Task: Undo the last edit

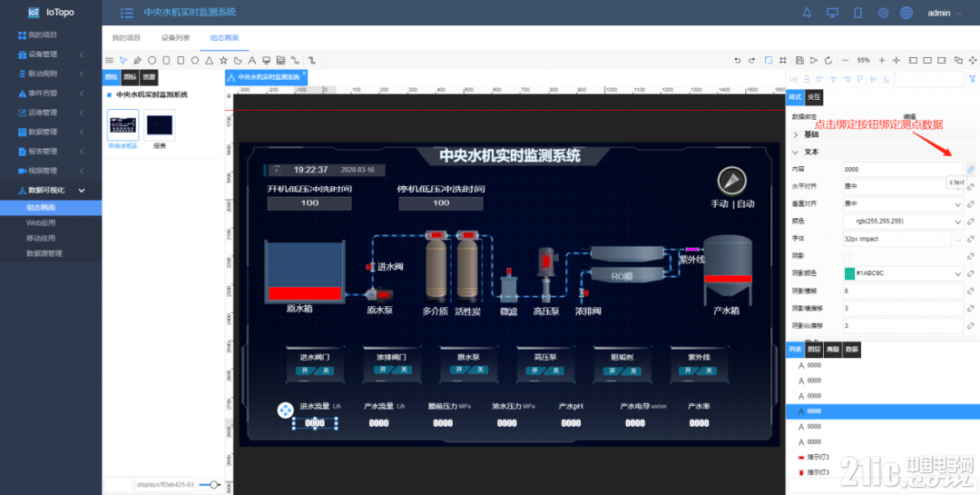Action: tap(738, 60)
